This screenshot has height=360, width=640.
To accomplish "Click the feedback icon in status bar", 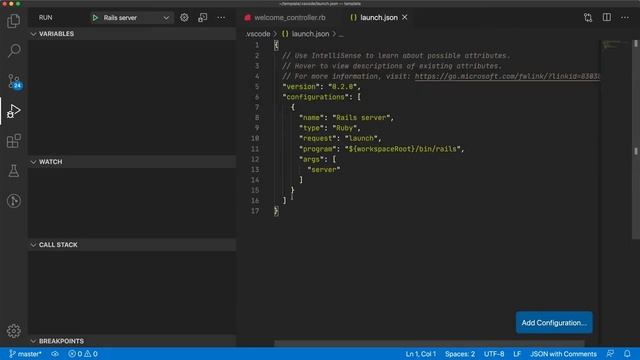I will pos(610,354).
